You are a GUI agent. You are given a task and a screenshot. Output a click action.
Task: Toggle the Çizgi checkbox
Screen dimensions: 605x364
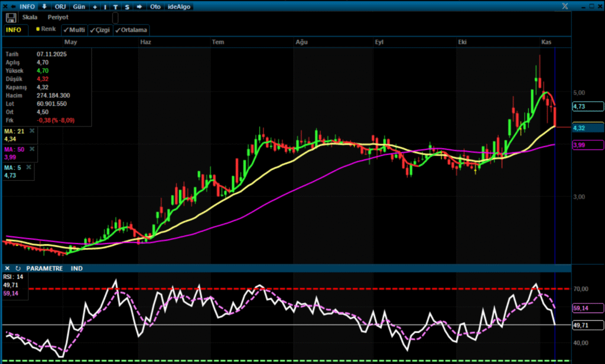pyautogui.click(x=100, y=30)
